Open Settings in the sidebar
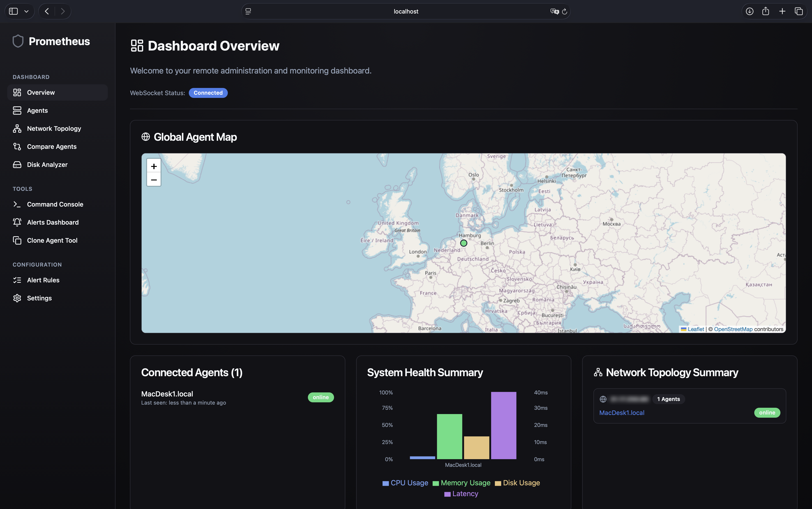Image resolution: width=812 pixels, height=509 pixels. 39,298
